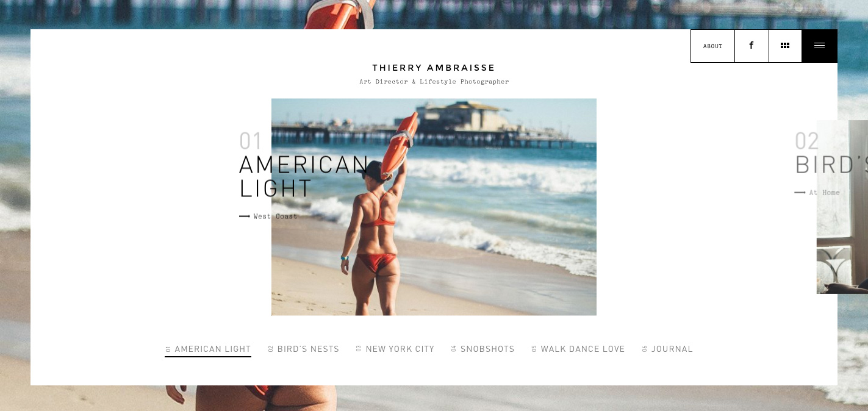
Task: Open the Facebook page icon
Action: click(x=751, y=46)
